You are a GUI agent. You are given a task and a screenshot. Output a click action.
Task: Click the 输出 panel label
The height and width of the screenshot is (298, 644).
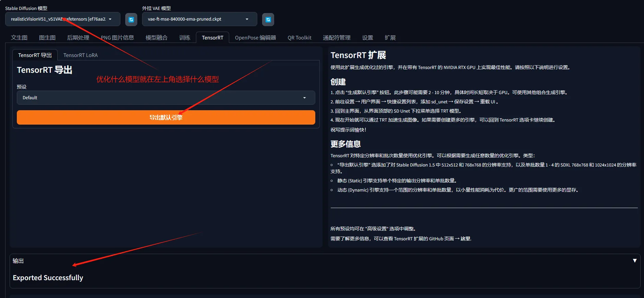click(18, 261)
